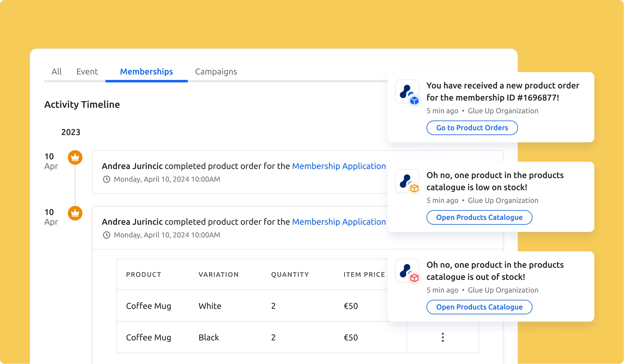Viewport: 624px width, 364px height.
Task: Click Go to Product Orders button
Action: coord(471,127)
